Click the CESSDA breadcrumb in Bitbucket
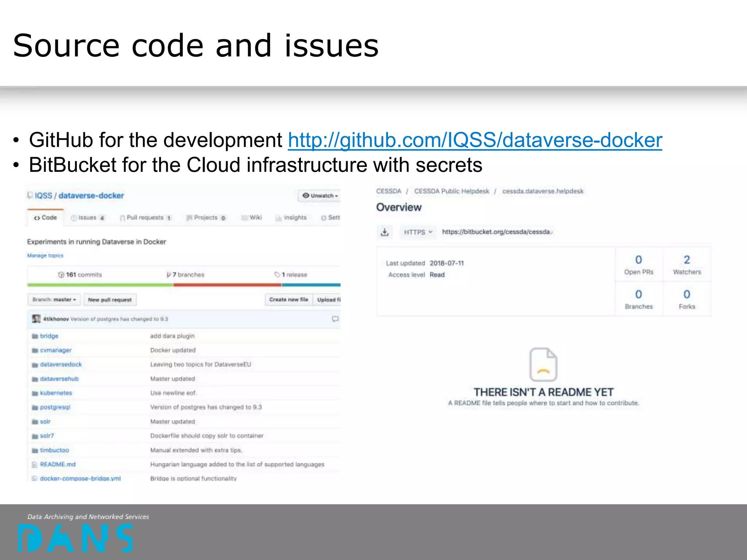Viewport: 747px width, 560px height. coord(388,191)
